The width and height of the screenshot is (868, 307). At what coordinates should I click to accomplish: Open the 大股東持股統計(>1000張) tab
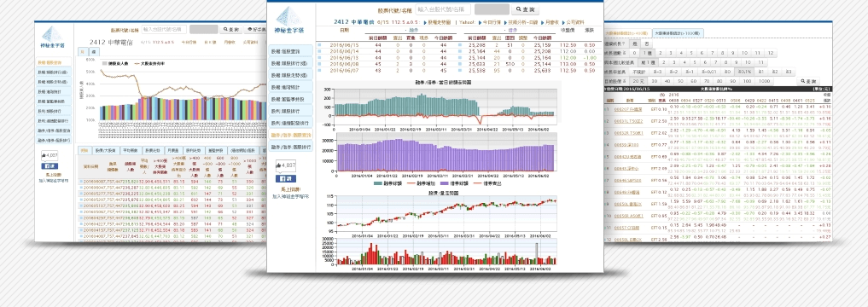[679, 33]
